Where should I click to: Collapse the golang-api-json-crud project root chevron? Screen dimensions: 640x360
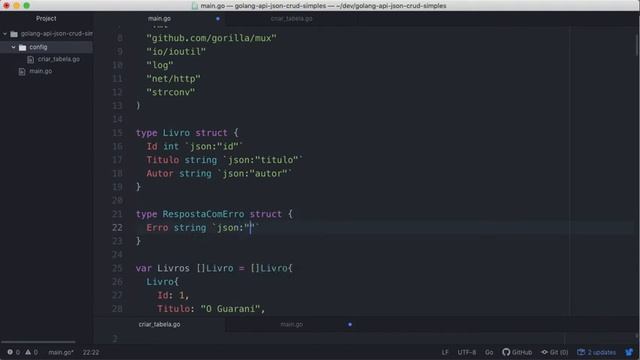[x=5, y=34]
